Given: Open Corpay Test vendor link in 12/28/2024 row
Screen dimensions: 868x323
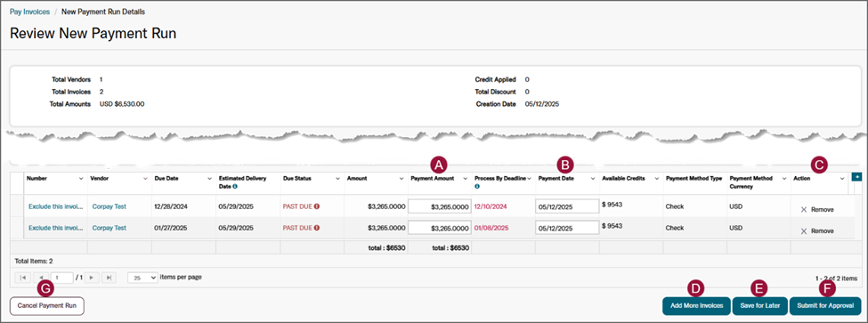Looking at the screenshot, I should (109, 206).
